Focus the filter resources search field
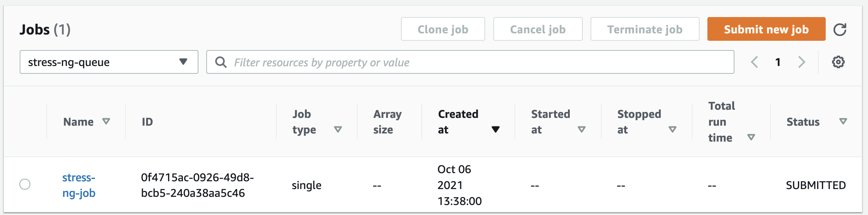868x215 pixels. click(x=470, y=62)
